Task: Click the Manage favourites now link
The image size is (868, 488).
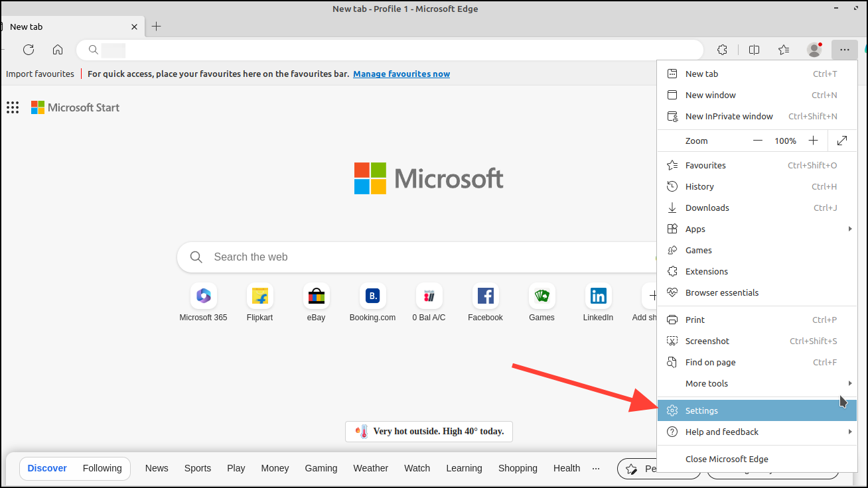Action: (401, 74)
